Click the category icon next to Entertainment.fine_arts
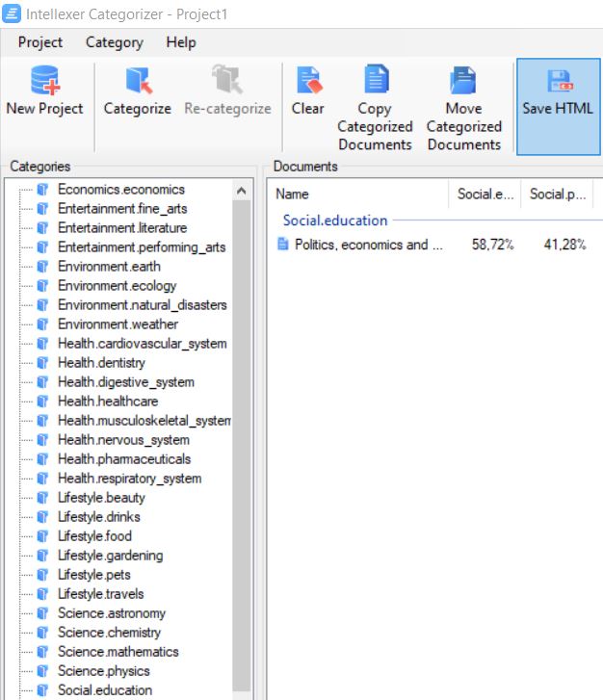 pyautogui.click(x=42, y=209)
